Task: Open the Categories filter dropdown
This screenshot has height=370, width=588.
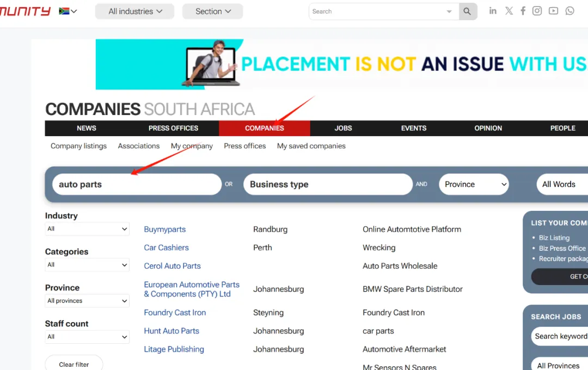Action: [87, 265]
